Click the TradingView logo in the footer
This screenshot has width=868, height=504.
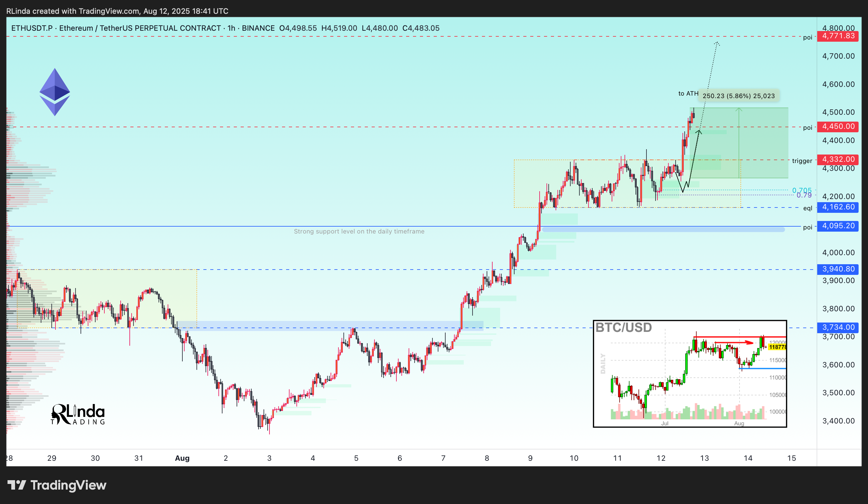(57, 485)
